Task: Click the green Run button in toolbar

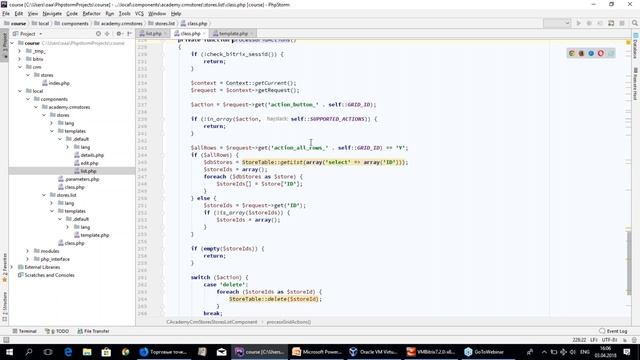Action: tap(578, 23)
